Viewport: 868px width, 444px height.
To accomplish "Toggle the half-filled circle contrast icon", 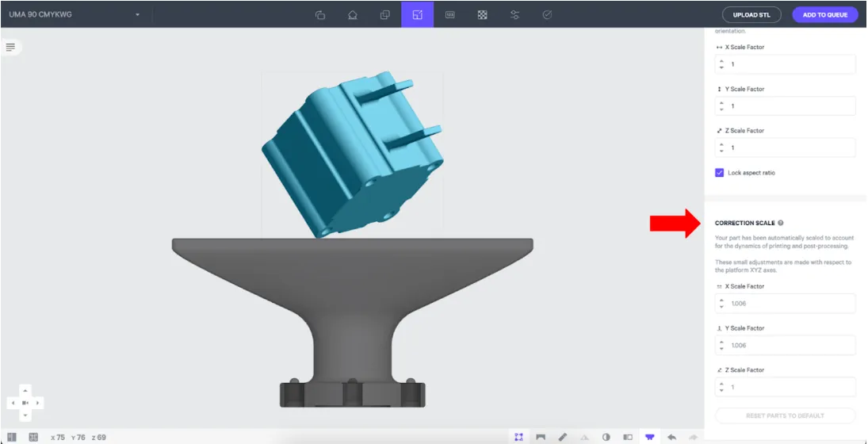I will point(606,437).
